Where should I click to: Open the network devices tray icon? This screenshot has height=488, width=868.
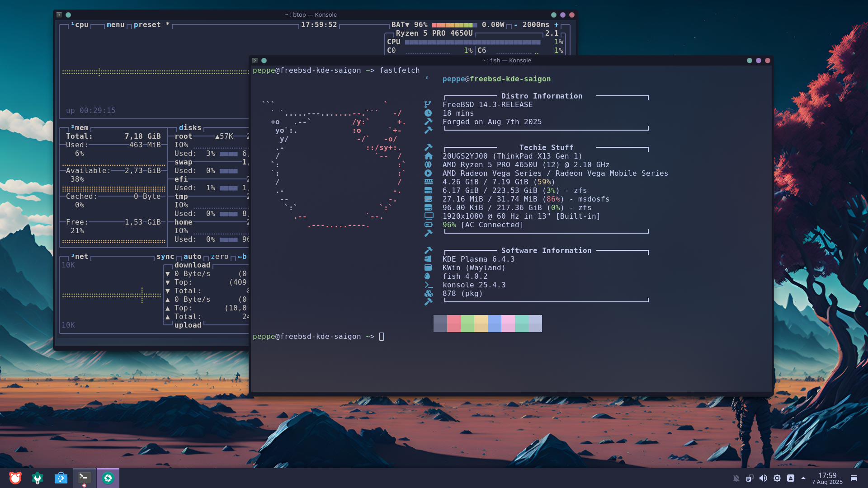tap(750, 478)
